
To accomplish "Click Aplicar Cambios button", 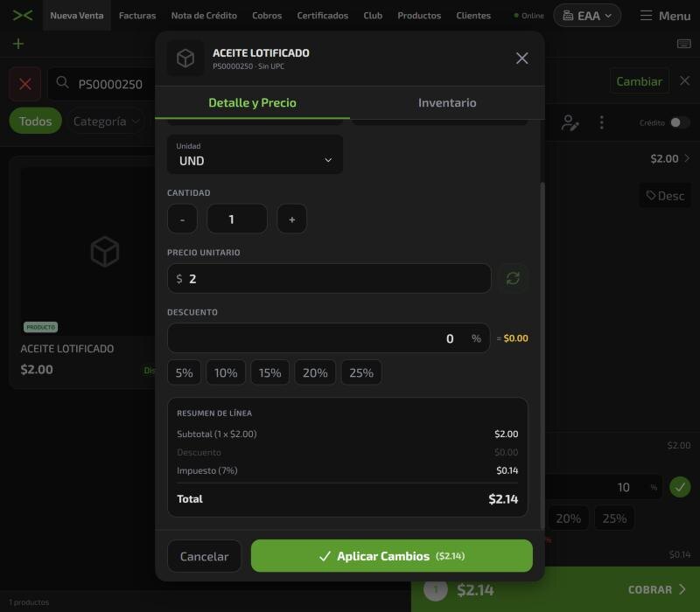I will tap(392, 556).
